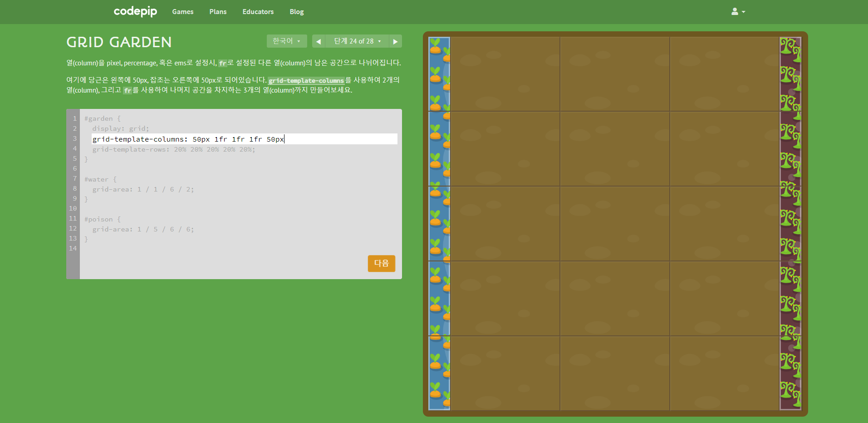This screenshot has height=423, width=868.
Task: Open the Games menu
Action: 182,12
